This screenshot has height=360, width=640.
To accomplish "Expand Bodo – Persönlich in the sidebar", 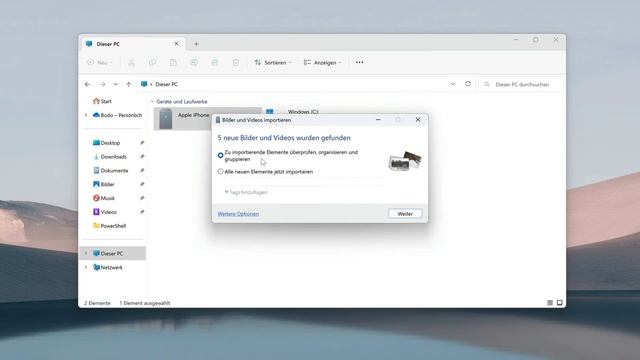I will (86, 115).
